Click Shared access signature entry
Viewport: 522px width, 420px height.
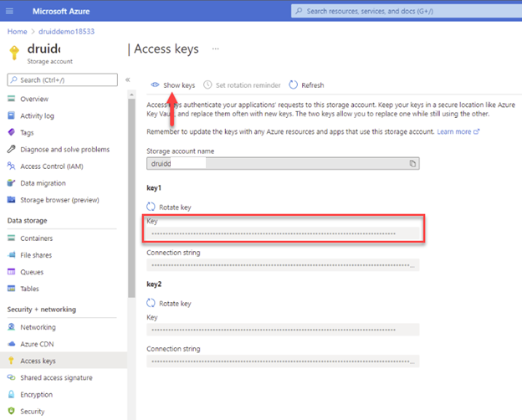click(x=56, y=377)
